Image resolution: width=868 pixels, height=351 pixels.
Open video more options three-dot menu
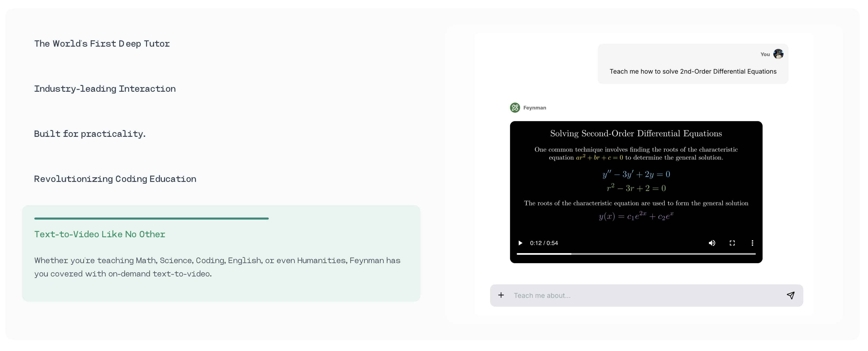tap(752, 243)
